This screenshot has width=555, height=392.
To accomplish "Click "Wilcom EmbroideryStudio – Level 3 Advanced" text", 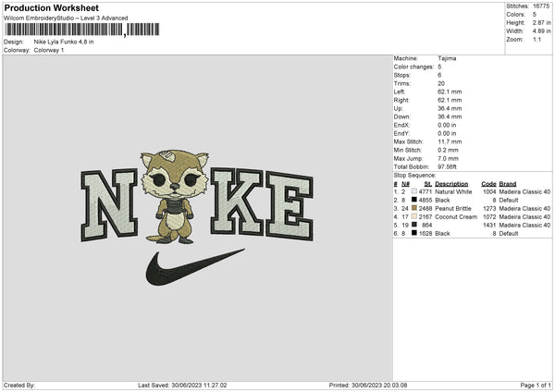I will [66, 18].
